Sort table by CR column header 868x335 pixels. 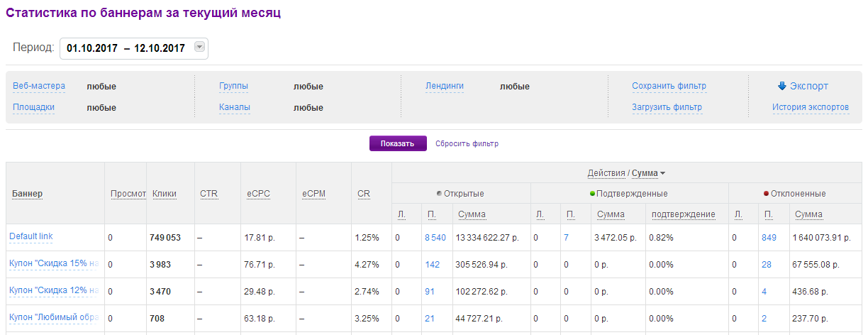[x=363, y=194]
